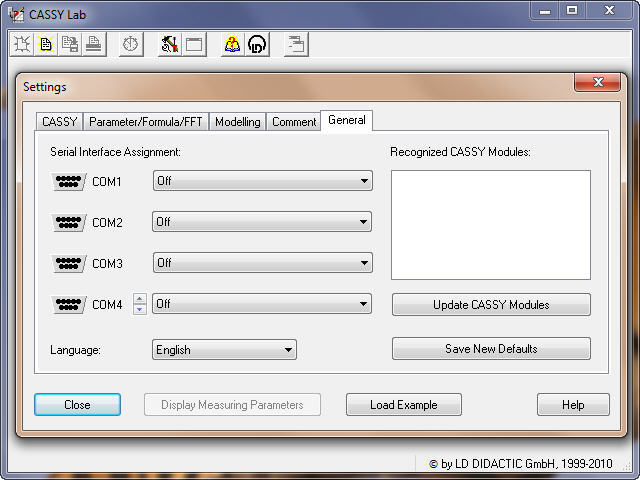This screenshot has width=640, height=480.
Task: Click the COM4 serial port connector icon
Action: pyautogui.click(x=68, y=304)
